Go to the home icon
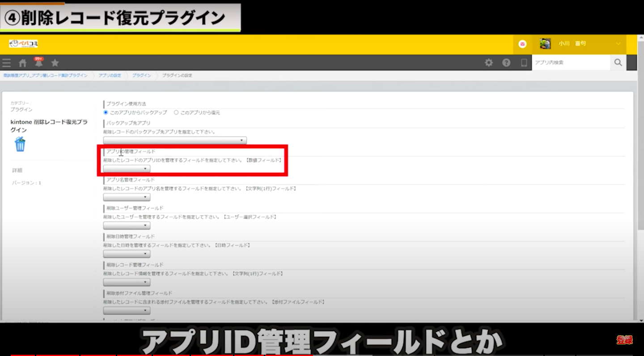The width and height of the screenshot is (644, 356). (x=23, y=63)
